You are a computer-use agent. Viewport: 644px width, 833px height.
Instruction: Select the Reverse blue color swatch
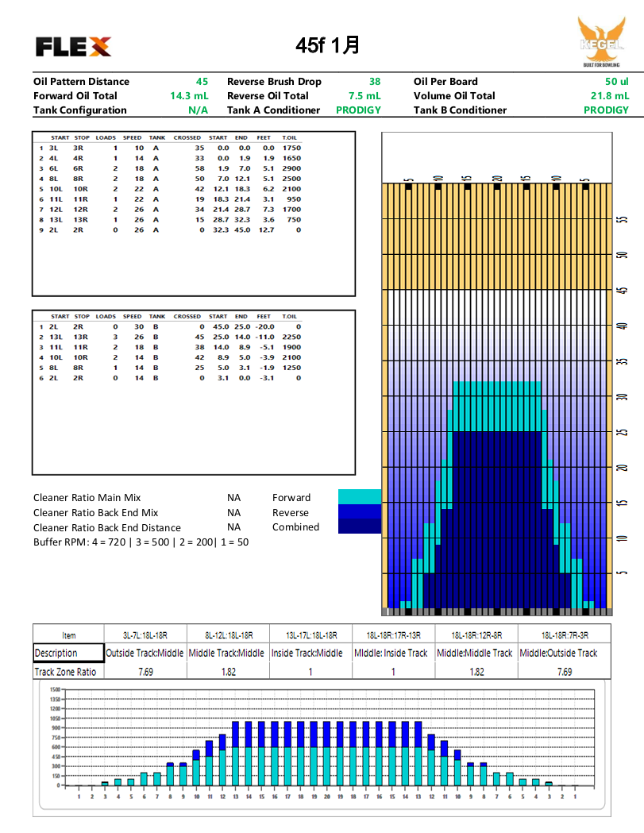click(359, 512)
